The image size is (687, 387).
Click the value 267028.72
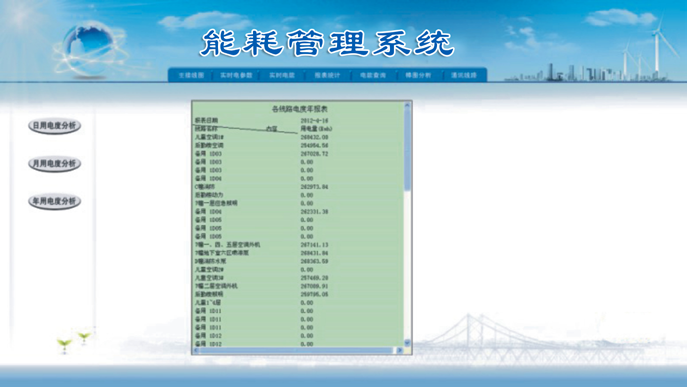[315, 154]
